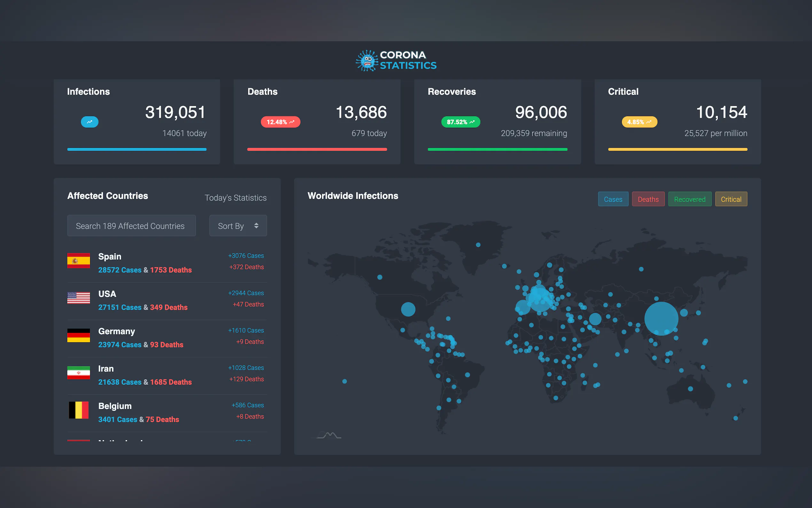Click the Australia dot on the map
Viewport: 812px width, 508px height.
click(690, 389)
